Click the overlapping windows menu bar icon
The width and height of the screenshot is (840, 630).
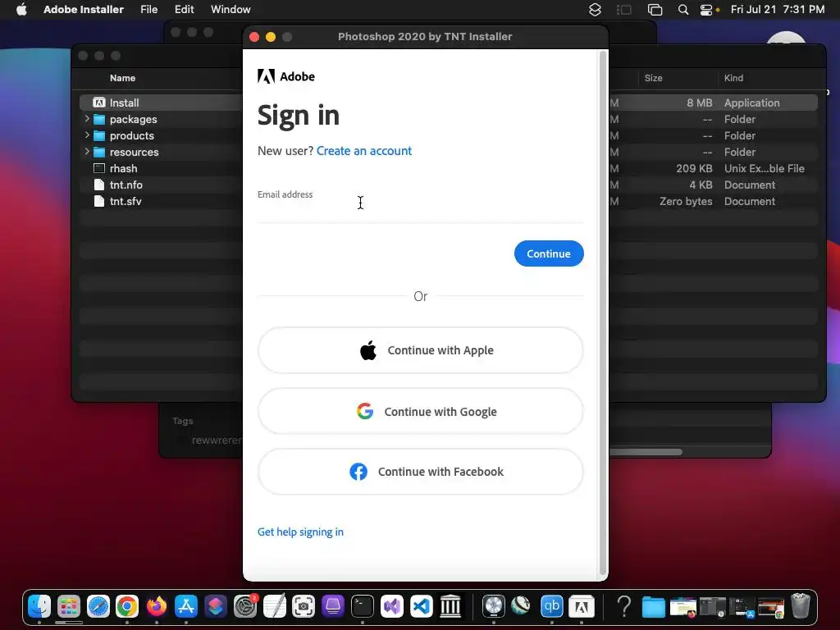(655, 10)
